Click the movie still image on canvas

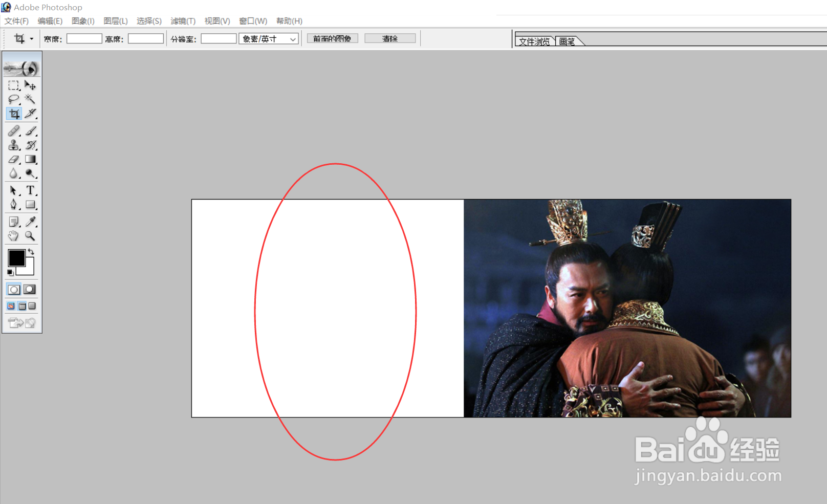point(627,308)
